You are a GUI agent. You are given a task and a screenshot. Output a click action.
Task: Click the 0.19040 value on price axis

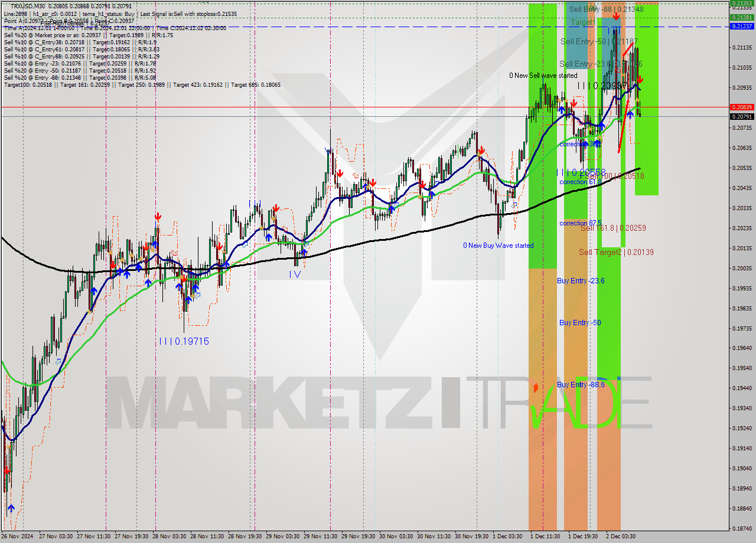(x=742, y=468)
